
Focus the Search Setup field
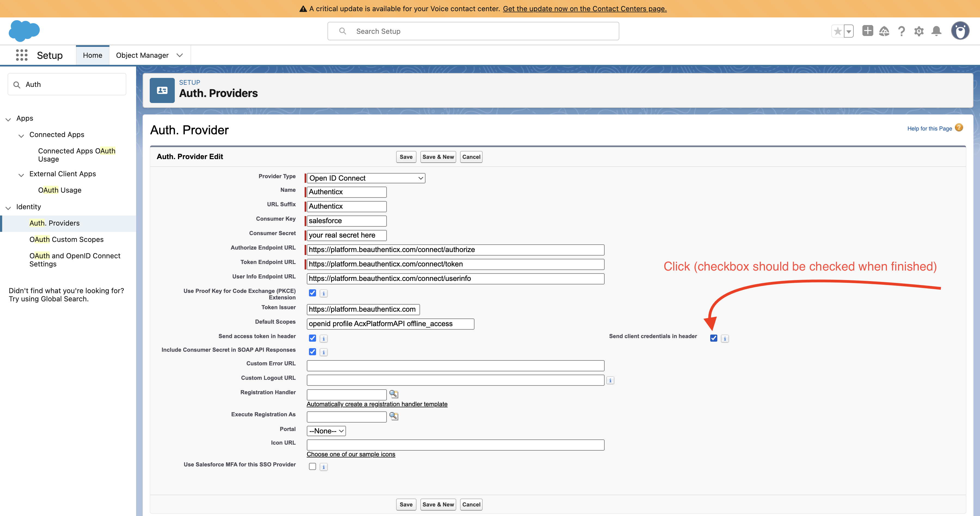pos(473,31)
